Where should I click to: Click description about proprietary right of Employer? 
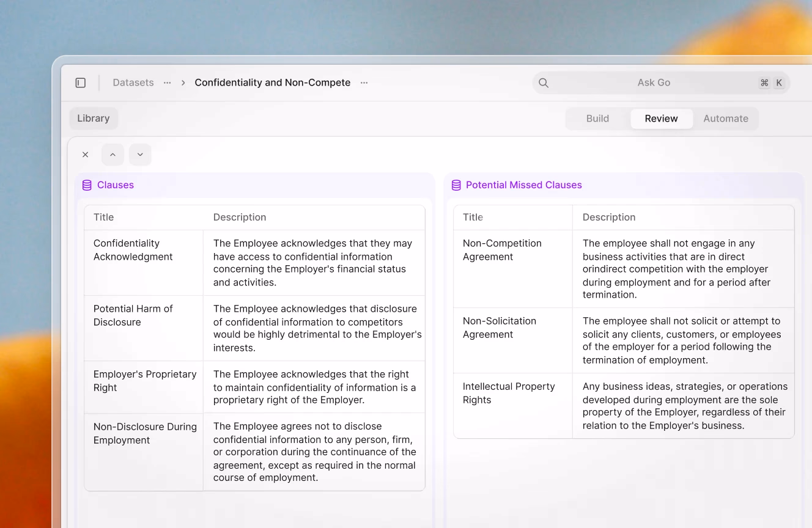click(x=314, y=387)
